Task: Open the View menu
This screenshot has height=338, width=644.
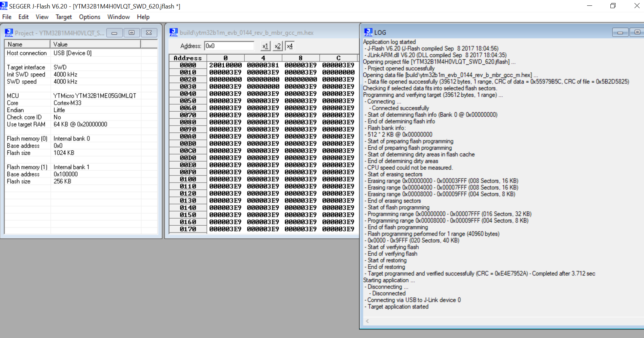Action: tap(42, 17)
